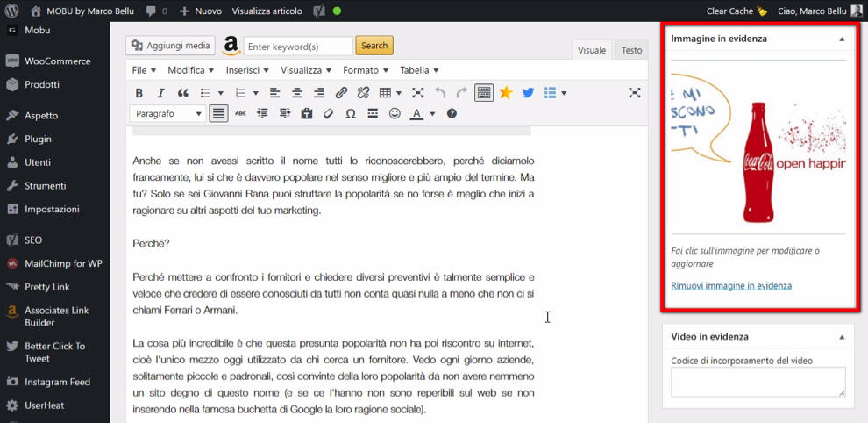Click the video embed code textarea
The width and height of the screenshot is (868, 423).
click(758, 382)
